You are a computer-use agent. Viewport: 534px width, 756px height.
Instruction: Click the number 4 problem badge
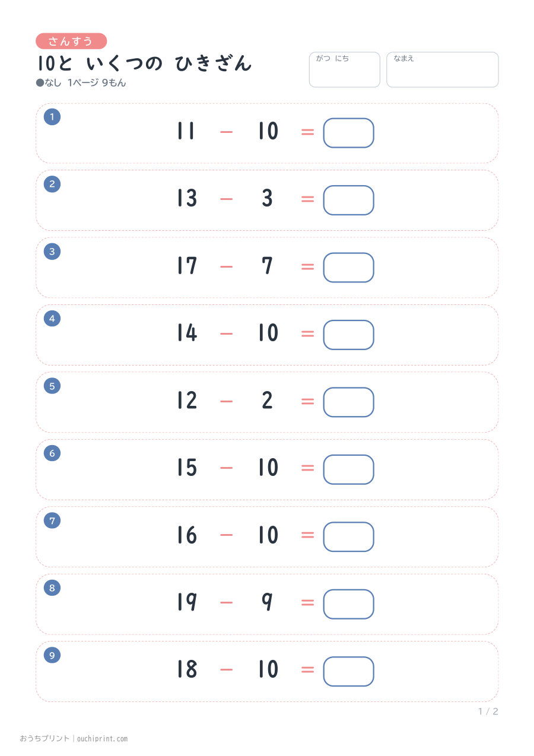52,319
